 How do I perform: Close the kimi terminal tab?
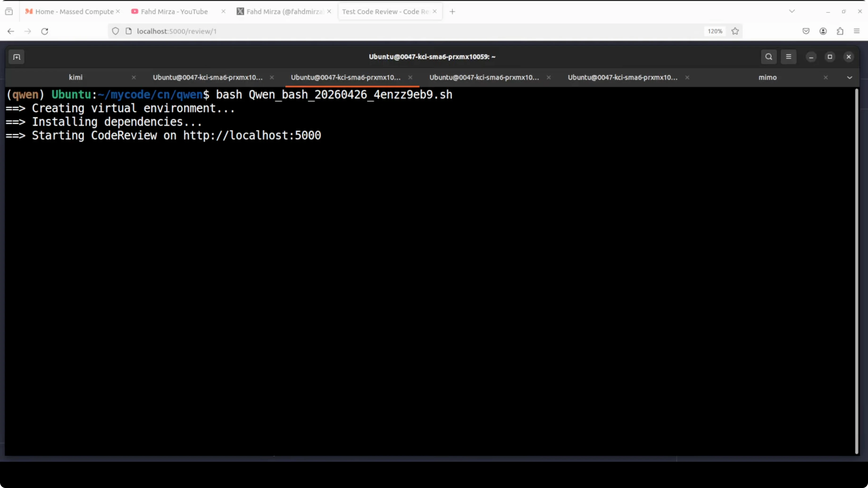(134, 78)
